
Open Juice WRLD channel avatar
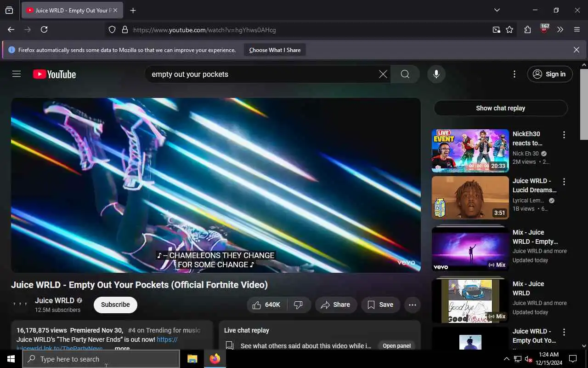click(x=20, y=305)
